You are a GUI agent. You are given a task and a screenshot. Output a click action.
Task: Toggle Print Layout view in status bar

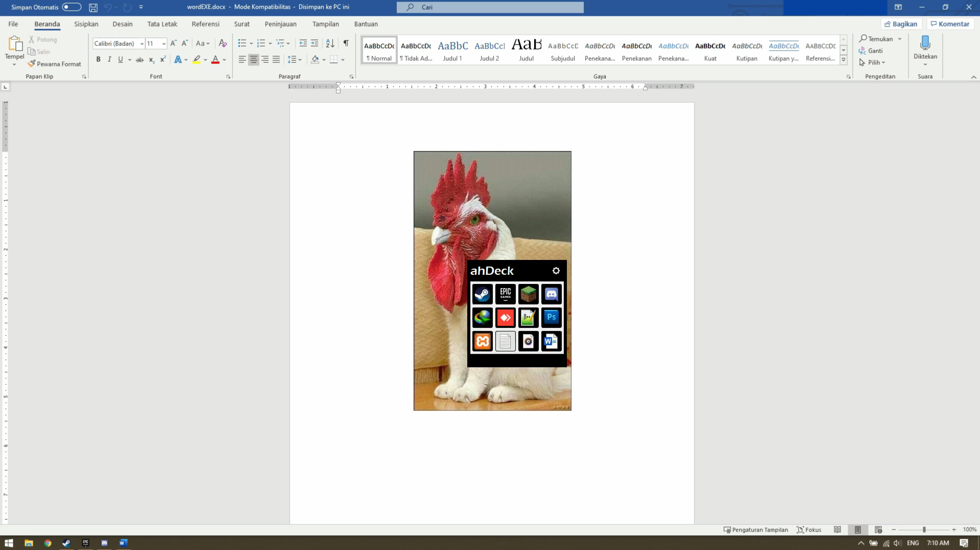point(858,530)
